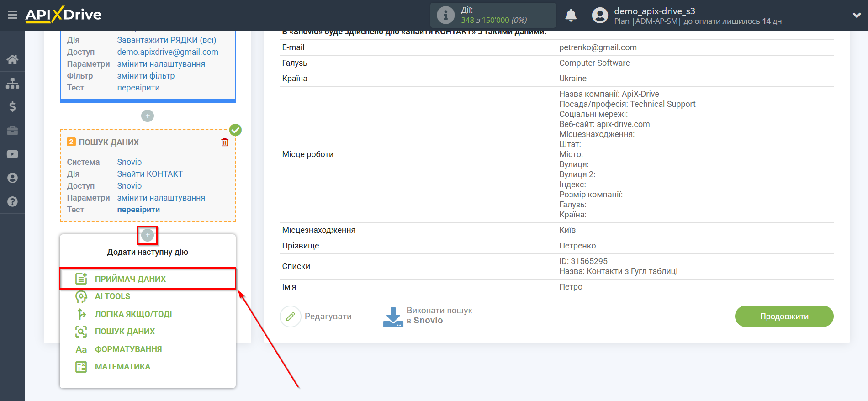Open the briefcase sidebar icon

point(12,131)
